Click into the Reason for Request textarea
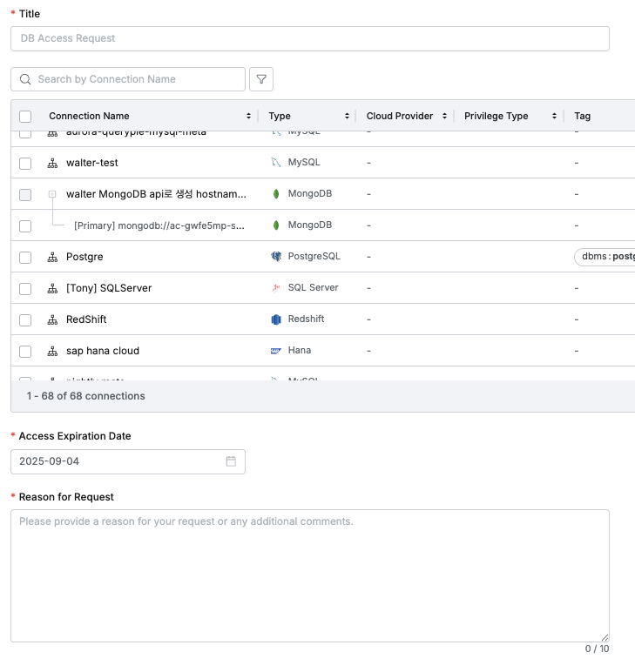The height and width of the screenshot is (672, 635). click(309, 575)
